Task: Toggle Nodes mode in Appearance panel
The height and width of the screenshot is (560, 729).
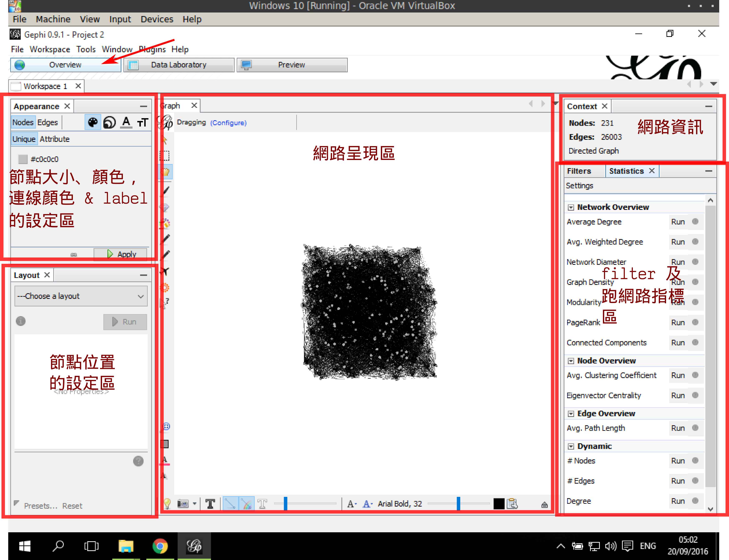Action: click(x=23, y=122)
